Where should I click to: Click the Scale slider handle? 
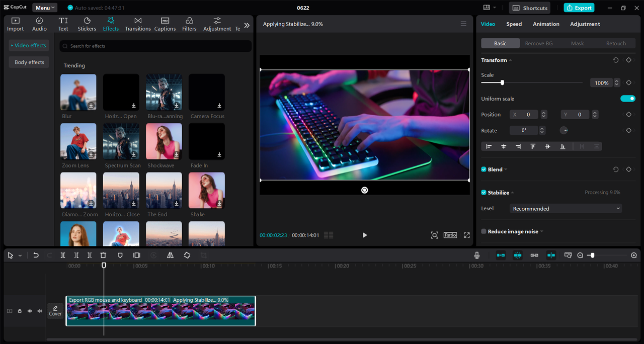pyautogui.click(x=502, y=82)
